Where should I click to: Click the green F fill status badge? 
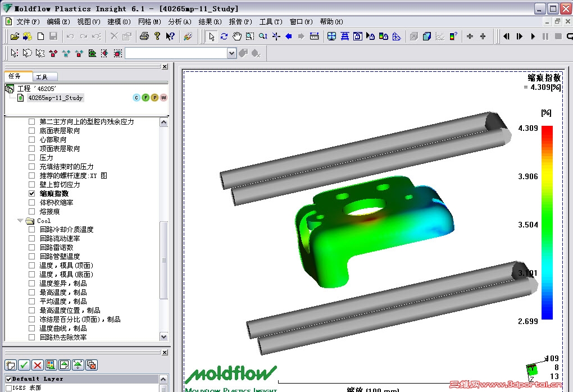(145, 98)
